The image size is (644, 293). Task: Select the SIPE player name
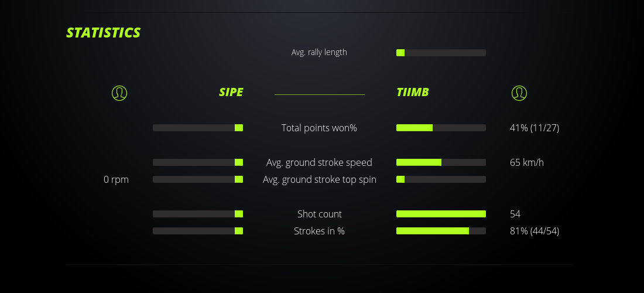(231, 92)
